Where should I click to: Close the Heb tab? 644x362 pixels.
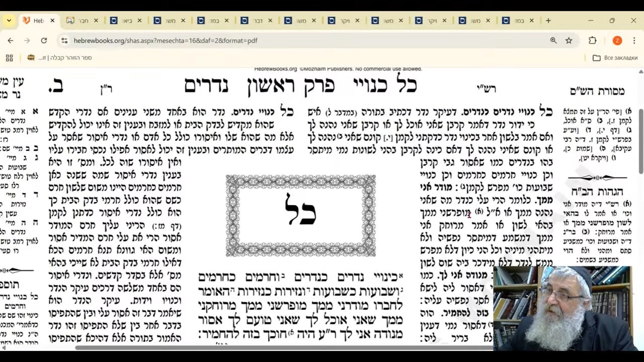coord(52,21)
